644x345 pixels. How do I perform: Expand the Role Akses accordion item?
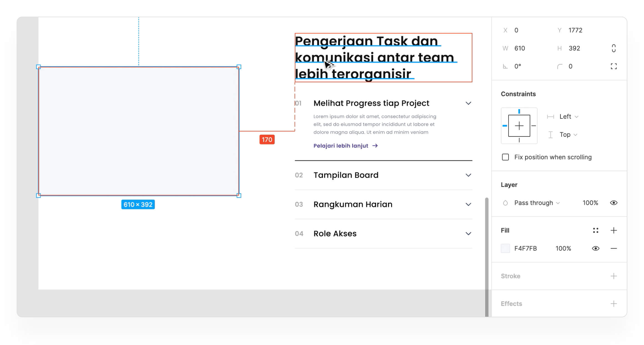468,234
